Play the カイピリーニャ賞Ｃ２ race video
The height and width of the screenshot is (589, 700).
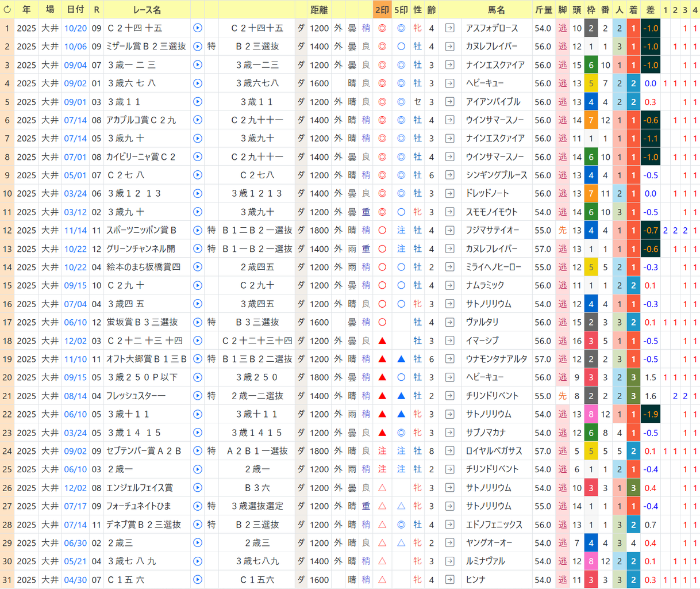[198, 157]
